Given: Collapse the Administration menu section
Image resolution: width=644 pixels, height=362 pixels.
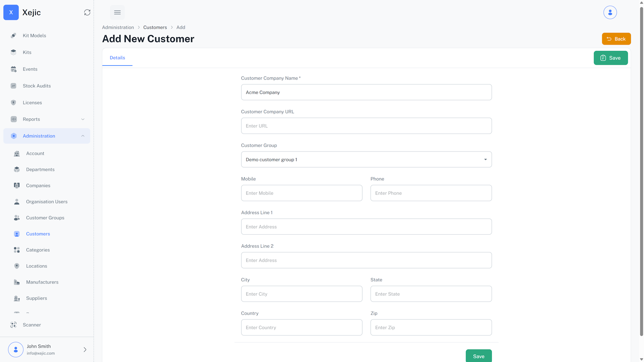Looking at the screenshot, I should 83,136.
